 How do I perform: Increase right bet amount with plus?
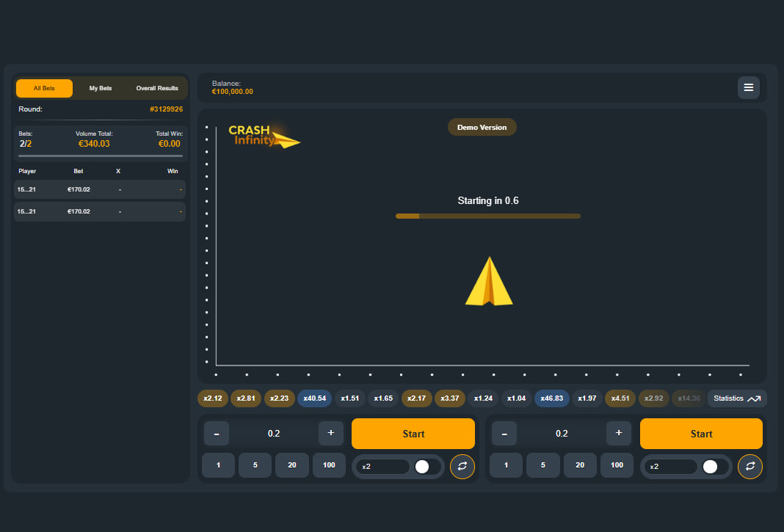[619, 434]
